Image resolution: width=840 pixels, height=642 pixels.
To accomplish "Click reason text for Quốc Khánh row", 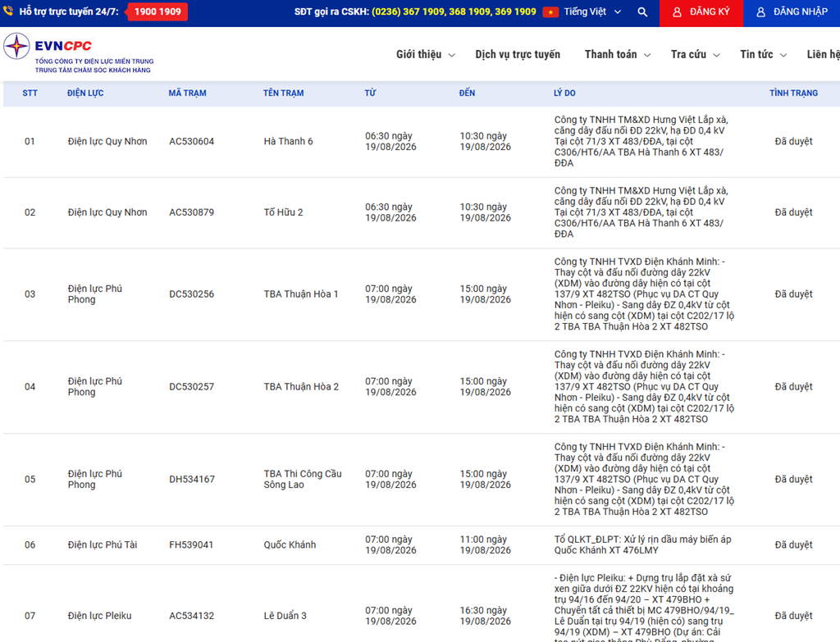I will pyautogui.click(x=643, y=544).
